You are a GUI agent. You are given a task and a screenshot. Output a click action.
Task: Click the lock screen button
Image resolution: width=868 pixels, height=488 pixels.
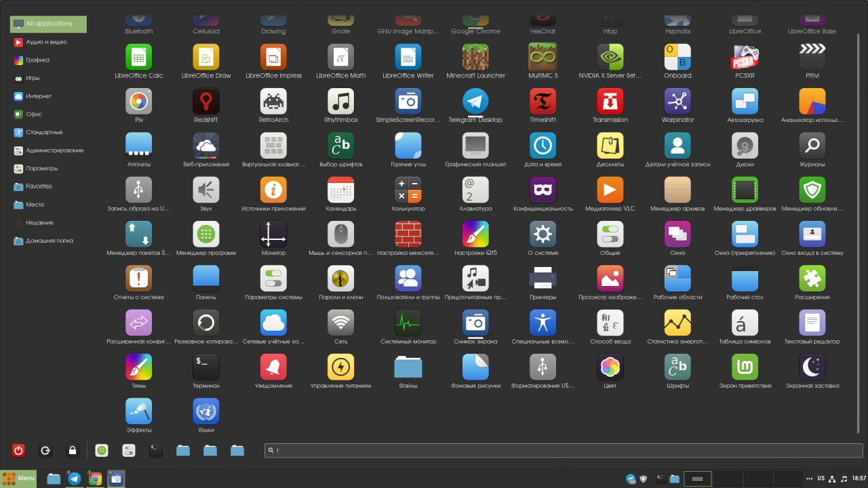(x=73, y=450)
